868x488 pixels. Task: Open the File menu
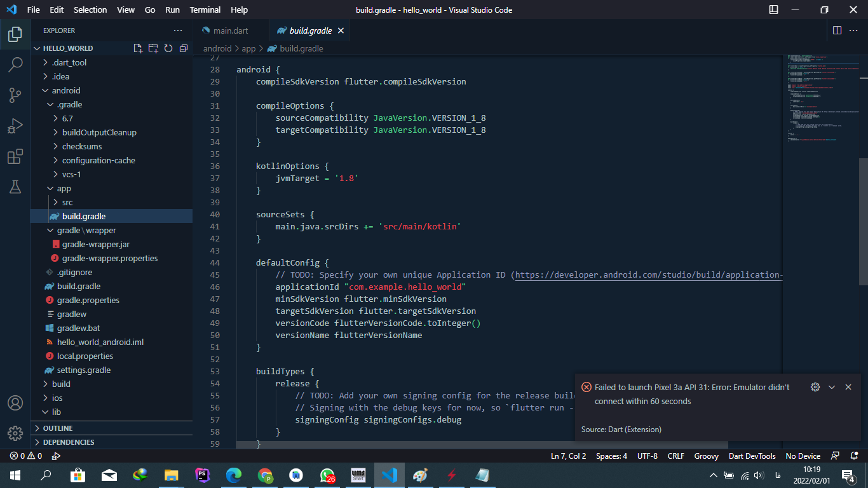tap(34, 10)
